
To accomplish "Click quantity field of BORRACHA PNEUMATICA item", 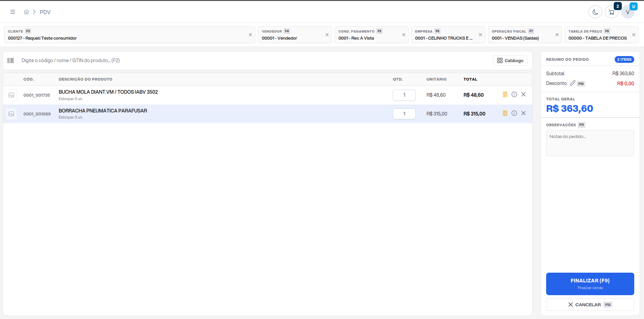I will pos(404,114).
